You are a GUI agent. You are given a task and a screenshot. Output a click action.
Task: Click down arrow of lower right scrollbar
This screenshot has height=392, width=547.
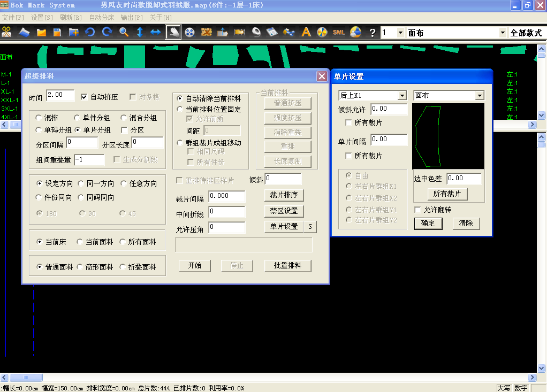pyautogui.click(x=542, y=368)
